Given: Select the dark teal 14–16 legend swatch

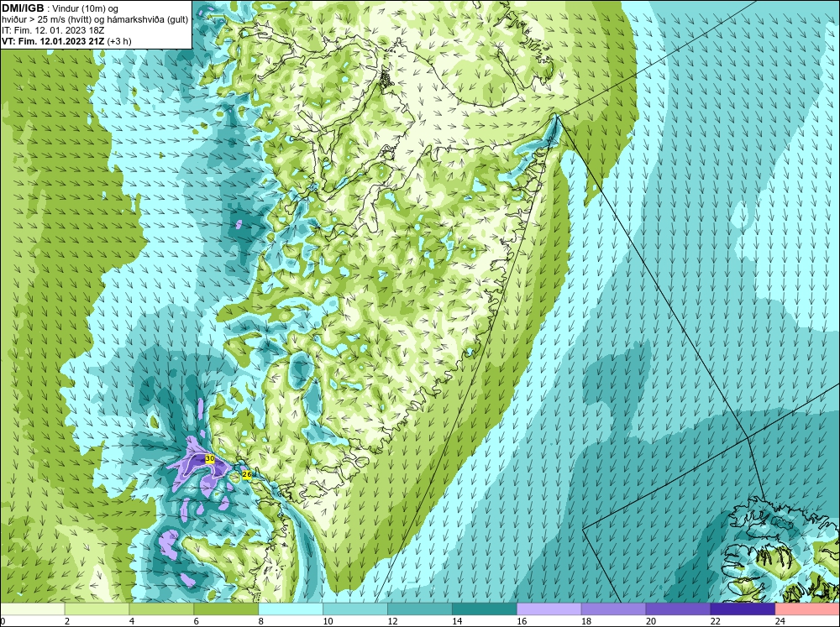Looking at the screenshot, I should point(485,609).
